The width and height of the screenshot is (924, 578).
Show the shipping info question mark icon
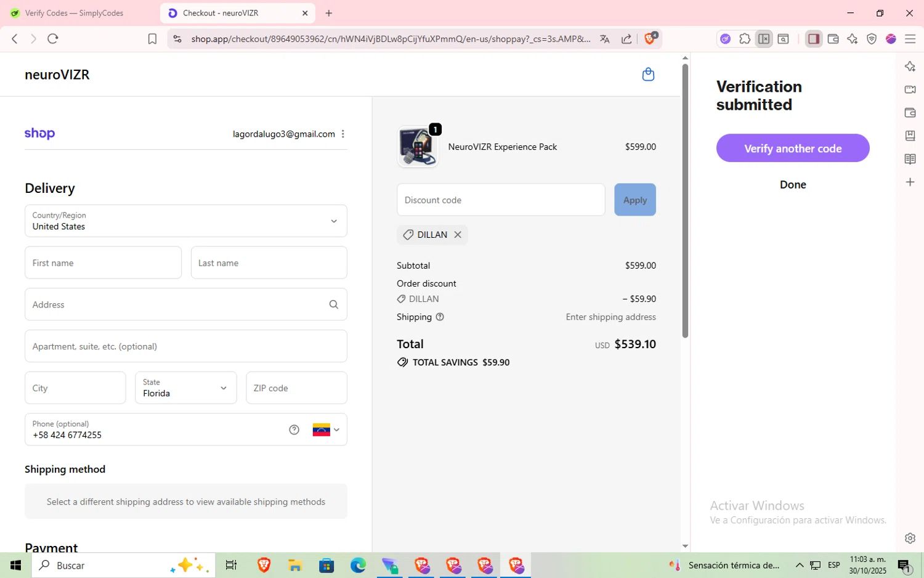440,317
